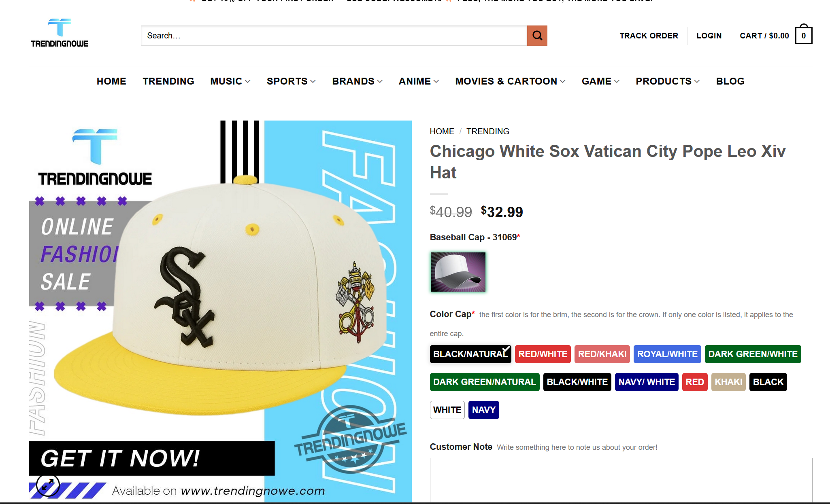Open the shopping cart bag icon
The width and height of the screenshot is (830, 504).
pos(803,35)
